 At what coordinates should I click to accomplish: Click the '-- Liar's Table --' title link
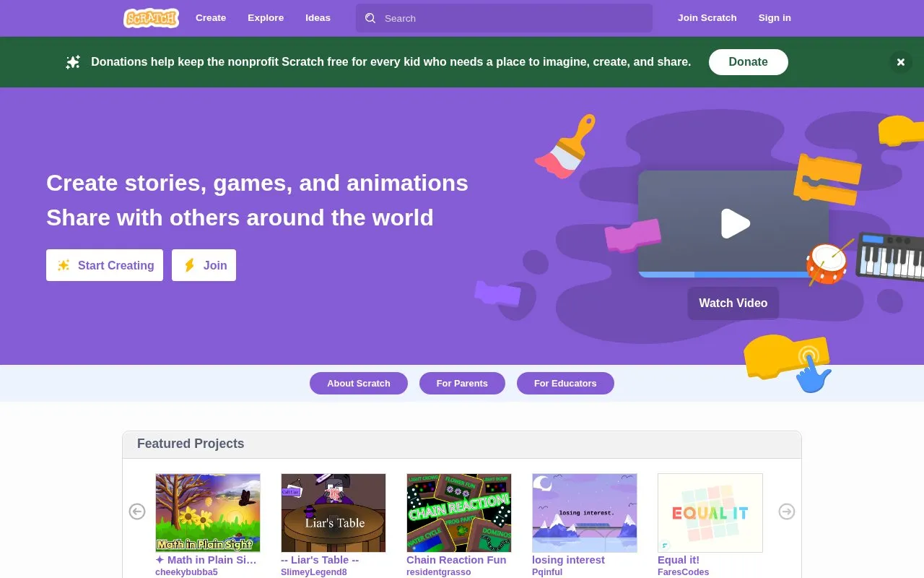pos(320,560)
